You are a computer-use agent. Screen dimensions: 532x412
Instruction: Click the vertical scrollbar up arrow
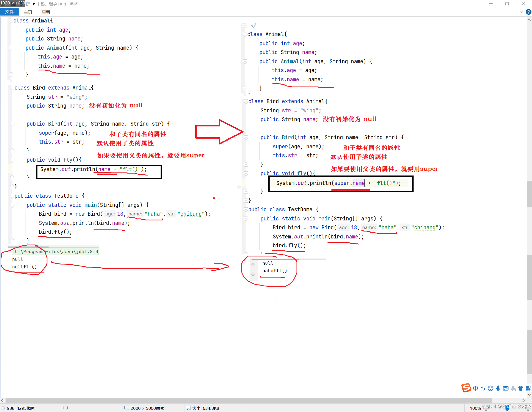529,20
